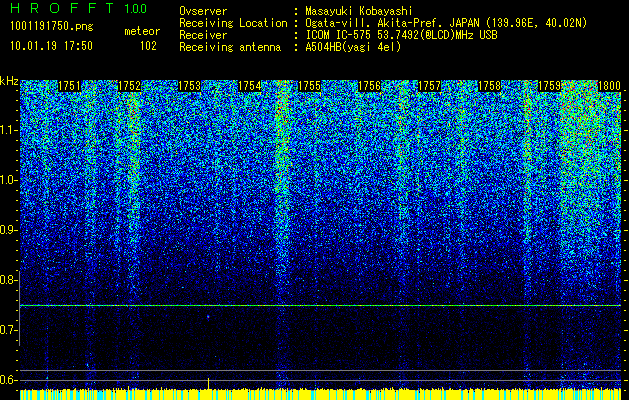
Task: Click the gray vertical range bar beside 0.8 kHz
Action: pos(19,309)
